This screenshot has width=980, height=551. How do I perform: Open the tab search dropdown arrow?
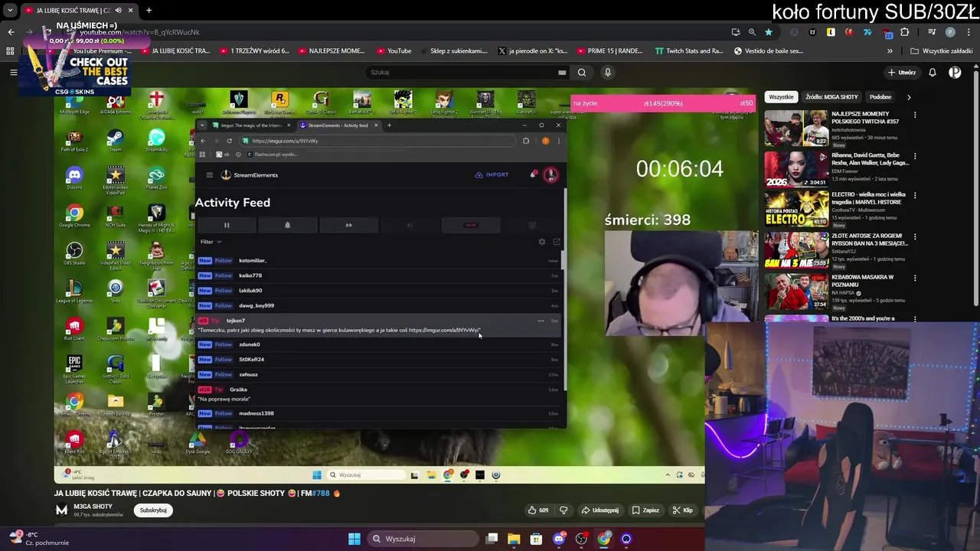click(10, 10)
